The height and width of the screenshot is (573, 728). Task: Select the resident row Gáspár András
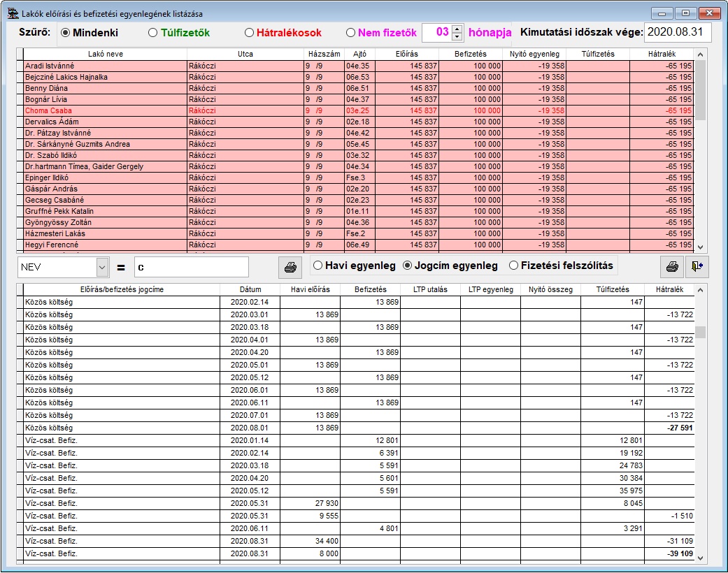tap(105, 189)
